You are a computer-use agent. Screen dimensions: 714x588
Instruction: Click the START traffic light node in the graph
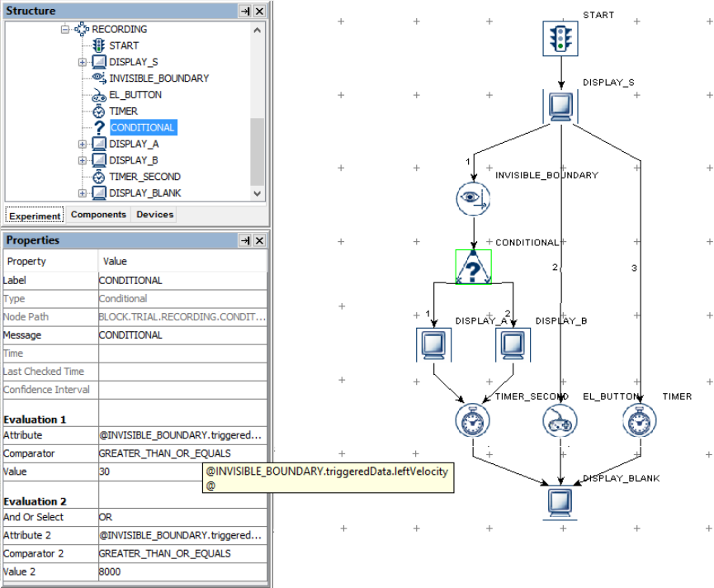coord(560,39)
